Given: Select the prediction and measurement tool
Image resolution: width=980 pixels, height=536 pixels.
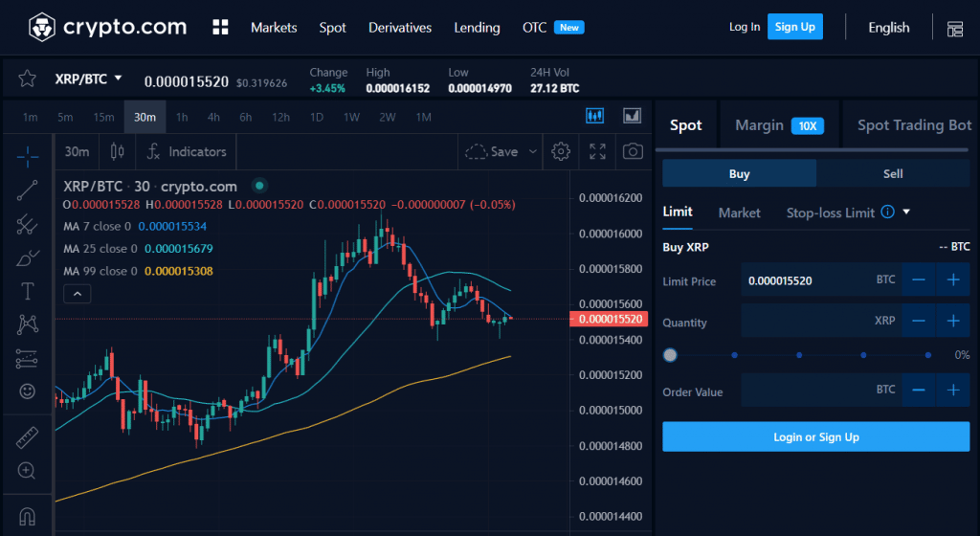Looking at the screenshot, I should [x=27, y=358].
